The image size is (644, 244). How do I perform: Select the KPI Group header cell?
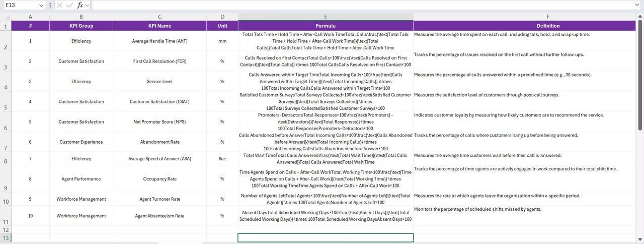[x=81, y=26]
